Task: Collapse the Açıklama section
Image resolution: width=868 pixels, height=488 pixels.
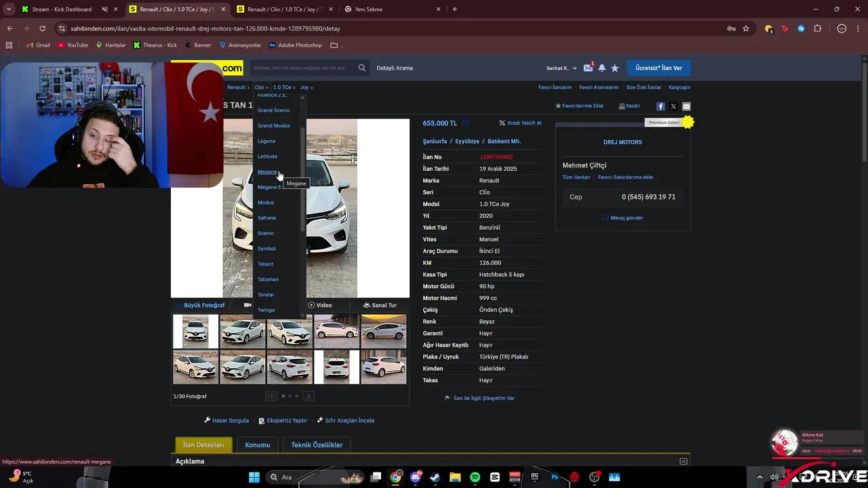Action: (x=684, y=462)
